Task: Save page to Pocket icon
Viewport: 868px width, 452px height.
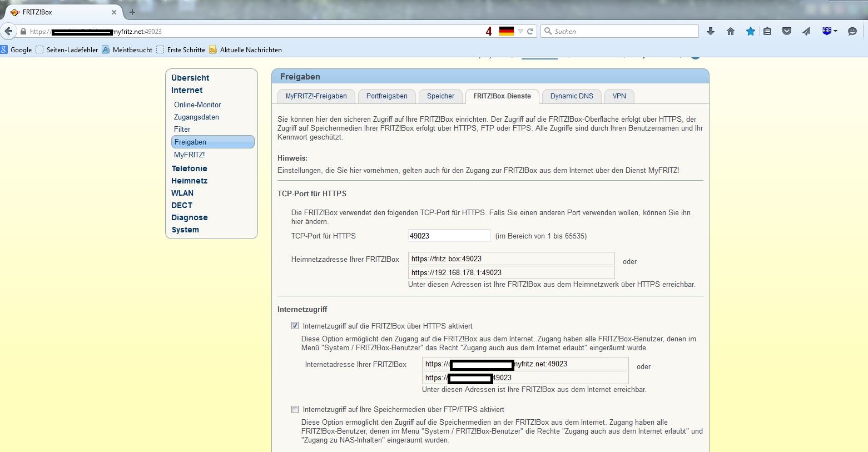Action: [x=787, y=32]
